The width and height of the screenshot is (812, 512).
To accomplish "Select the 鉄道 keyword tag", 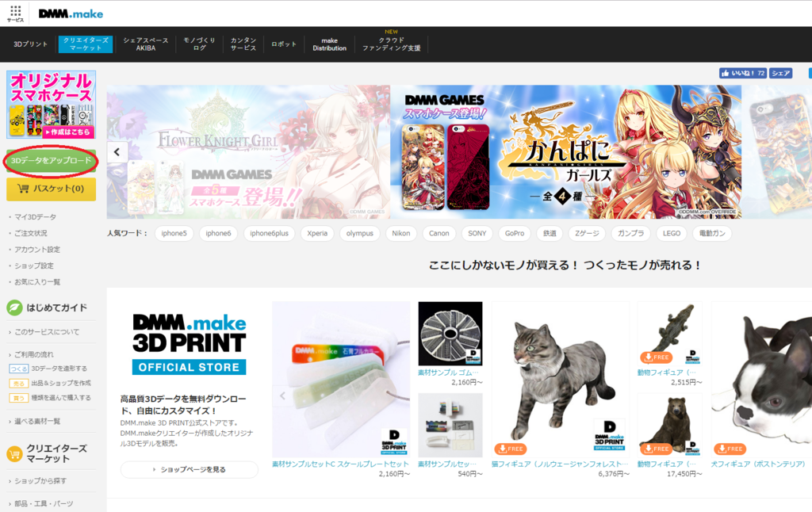I will 550,234.
